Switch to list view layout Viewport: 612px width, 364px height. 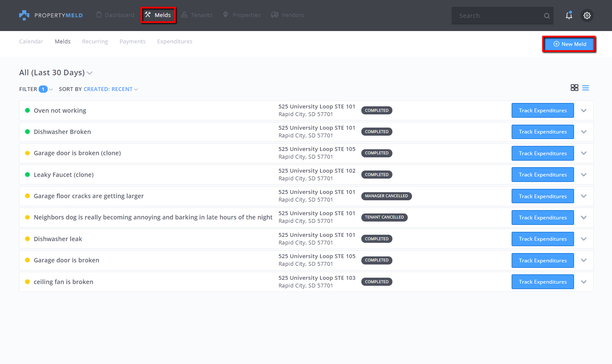586,88
